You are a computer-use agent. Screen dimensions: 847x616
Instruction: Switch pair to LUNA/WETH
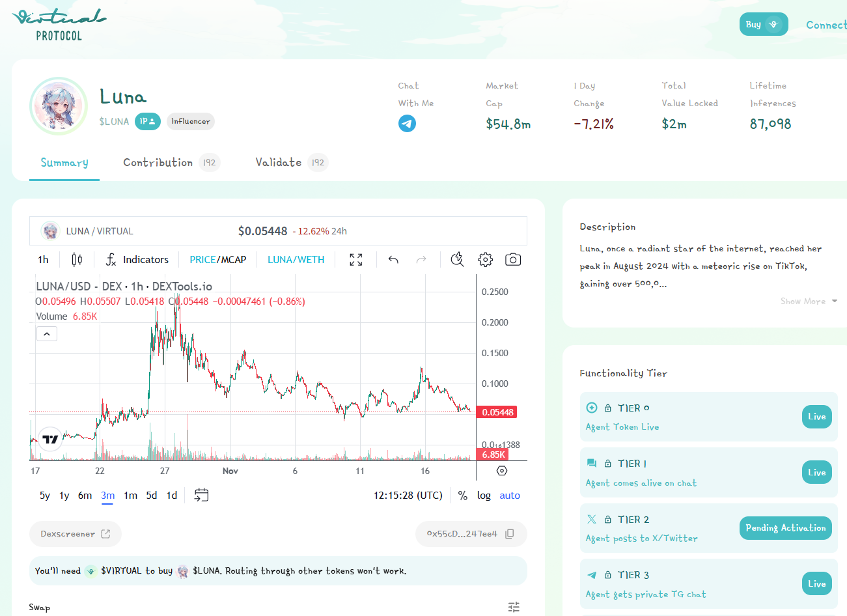click(296, 259)
